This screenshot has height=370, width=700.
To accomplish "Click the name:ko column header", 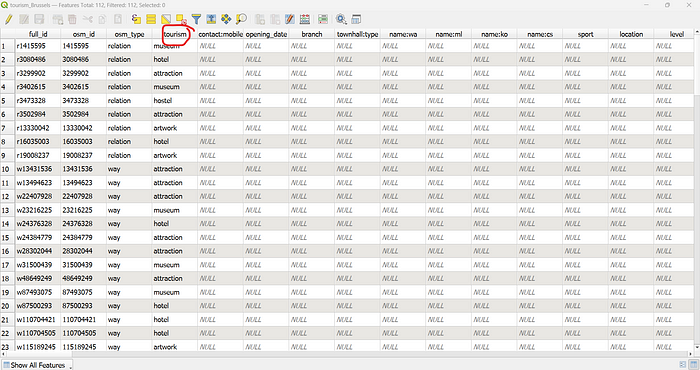I will point(494,34).
